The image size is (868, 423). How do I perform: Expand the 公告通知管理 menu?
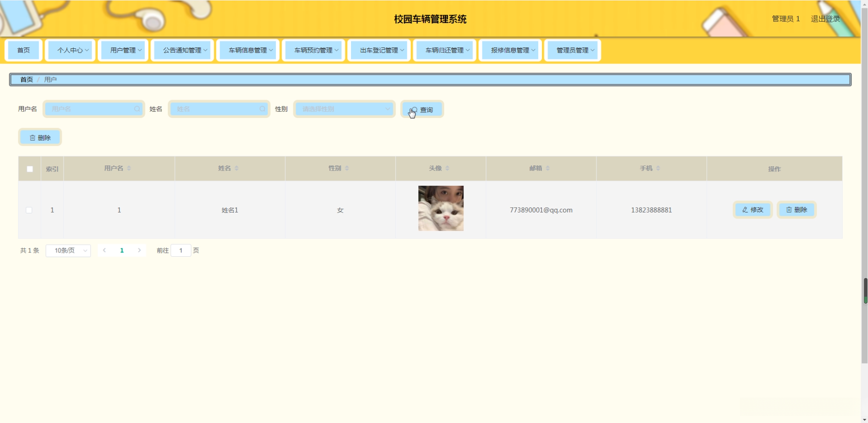pyautogui.click(x=182, y=50)
